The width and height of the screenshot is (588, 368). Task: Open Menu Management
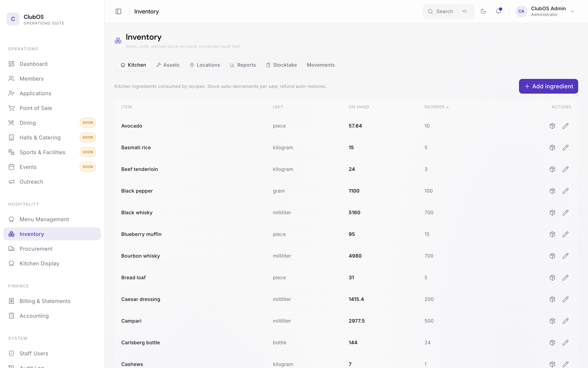tap(52, 219)
